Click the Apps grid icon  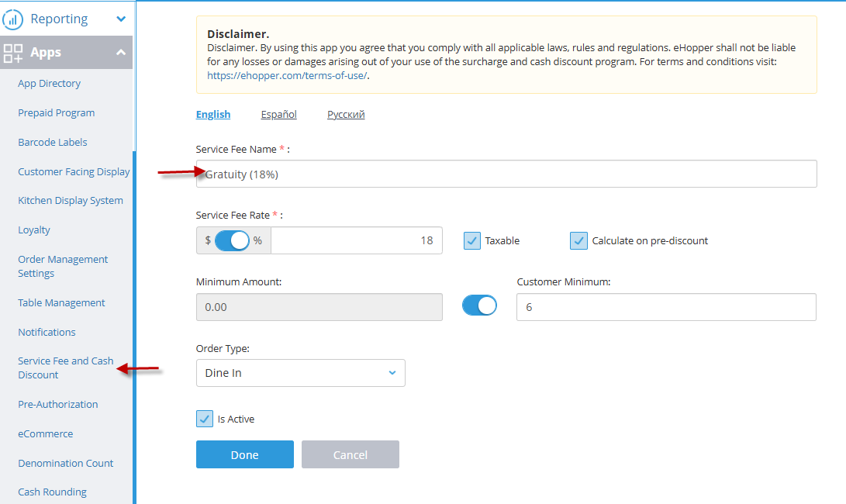click(x=13, y=53)
